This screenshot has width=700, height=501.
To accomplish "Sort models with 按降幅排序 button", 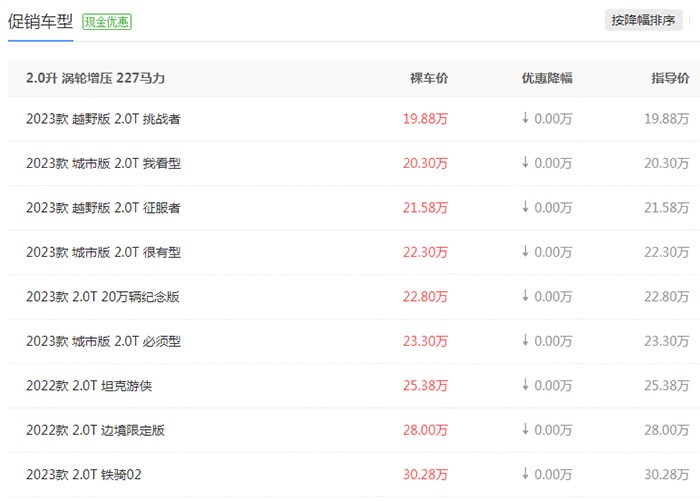I will (x=643, y=20).
